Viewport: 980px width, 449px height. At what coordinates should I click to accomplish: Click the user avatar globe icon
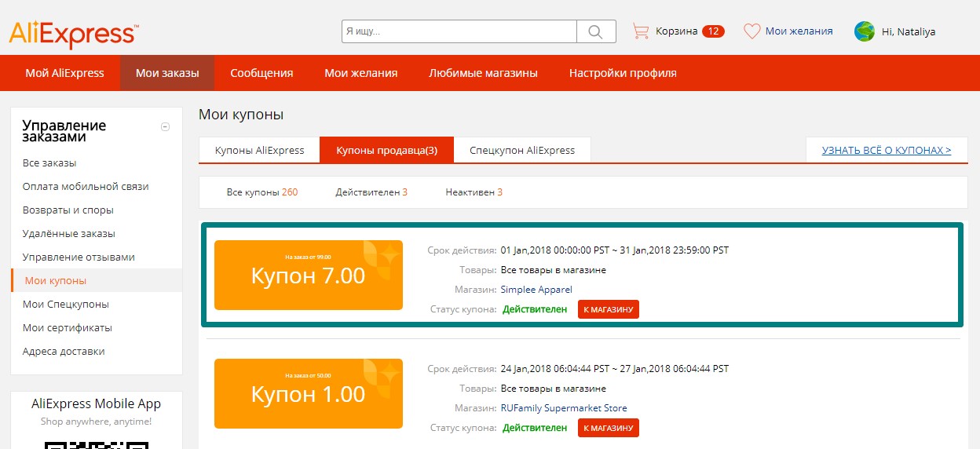click(865, 31)
